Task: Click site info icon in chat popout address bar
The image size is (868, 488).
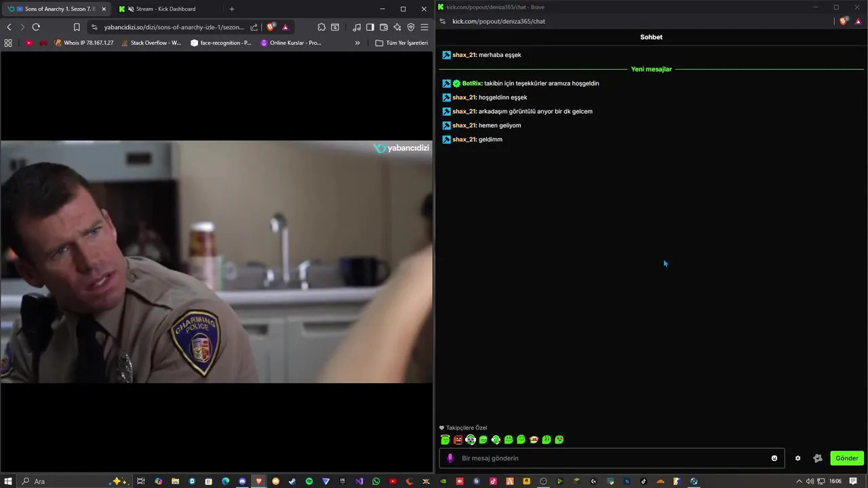Action: point(443,21)
